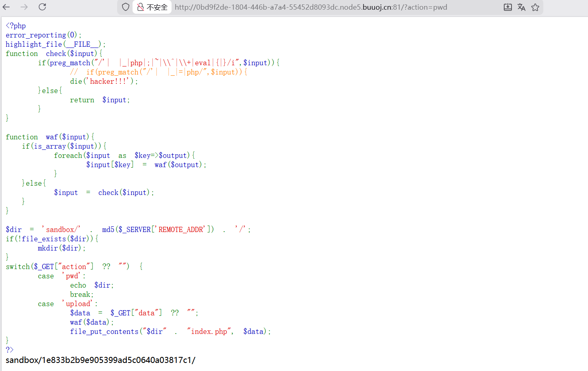Click the file_put_contents code line
The image size is (588, 371).
tap(170, 332)
